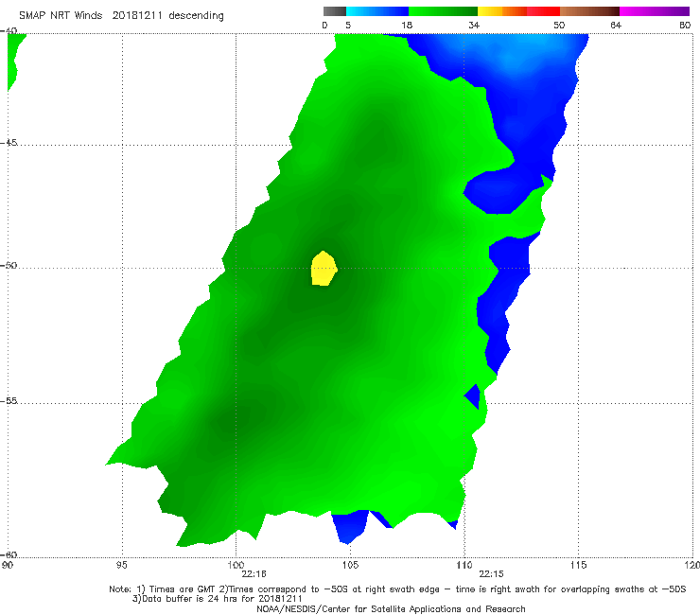This screenshot has width=700, height=615.
Task: Click the longitude label '95'
Action: pos(121,566)
